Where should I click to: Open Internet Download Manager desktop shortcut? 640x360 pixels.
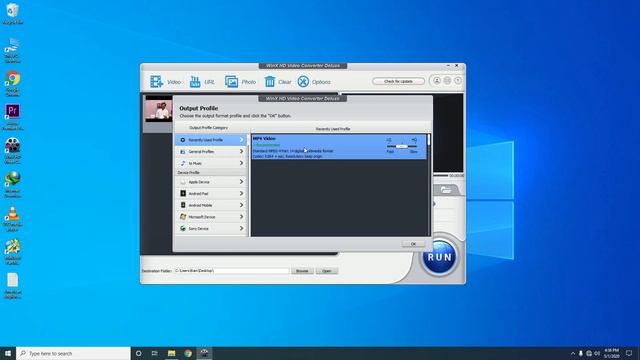click(x=13, y=184)
